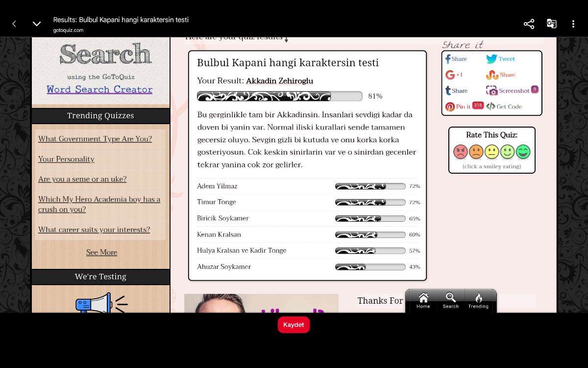Expand the page chevron dropdown

[37, 24]
